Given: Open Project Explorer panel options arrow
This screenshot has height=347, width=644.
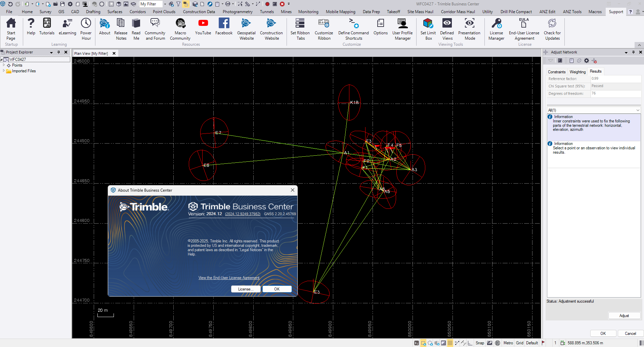Looking at the screenshot, I should click(x=51, y=52).
